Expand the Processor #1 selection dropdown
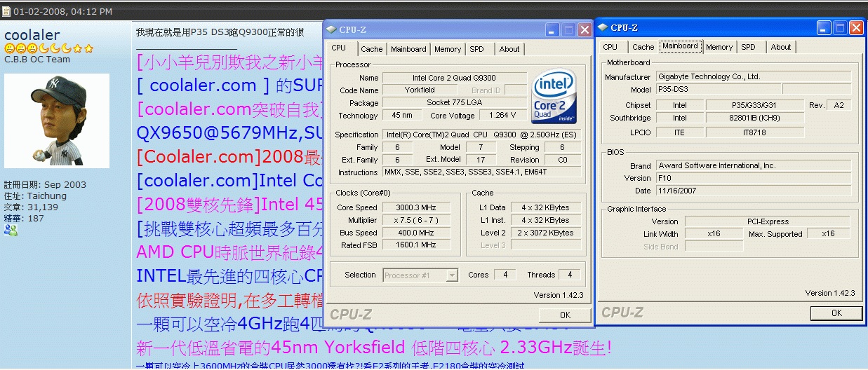This screenshot has height=370, width=868. 452,275
